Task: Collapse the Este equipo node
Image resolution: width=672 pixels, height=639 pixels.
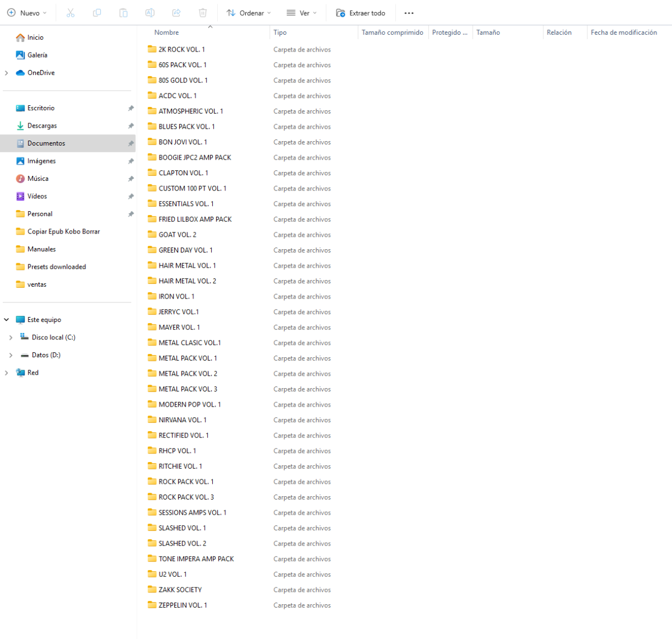Action: pos(7,320)
